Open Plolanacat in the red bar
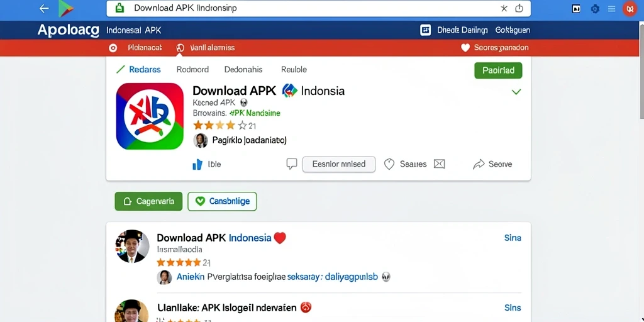Image resolution: width=644 pixels, height=322 pixels. coord(145,48)
